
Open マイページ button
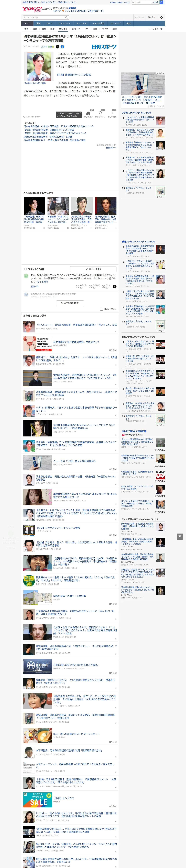coord(139,17)
